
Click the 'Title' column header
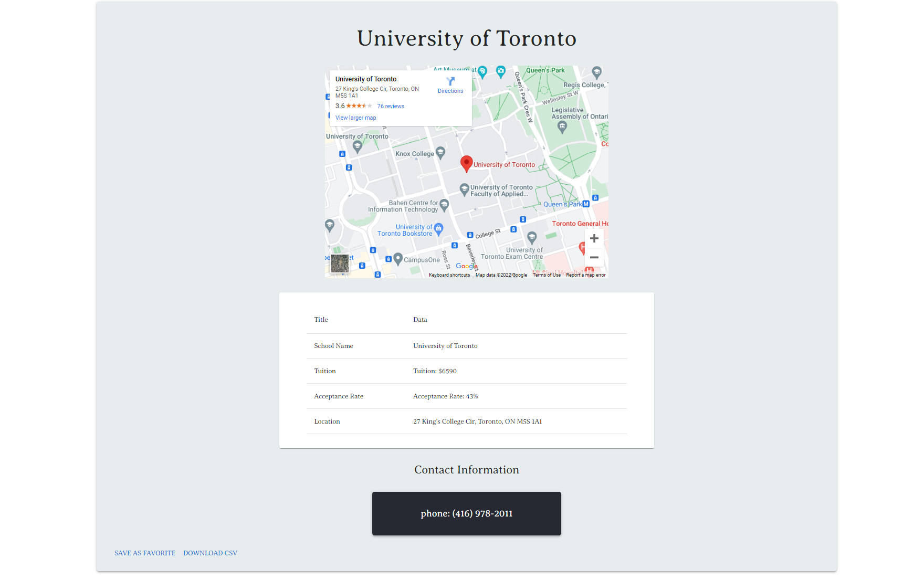click(356, 320)
